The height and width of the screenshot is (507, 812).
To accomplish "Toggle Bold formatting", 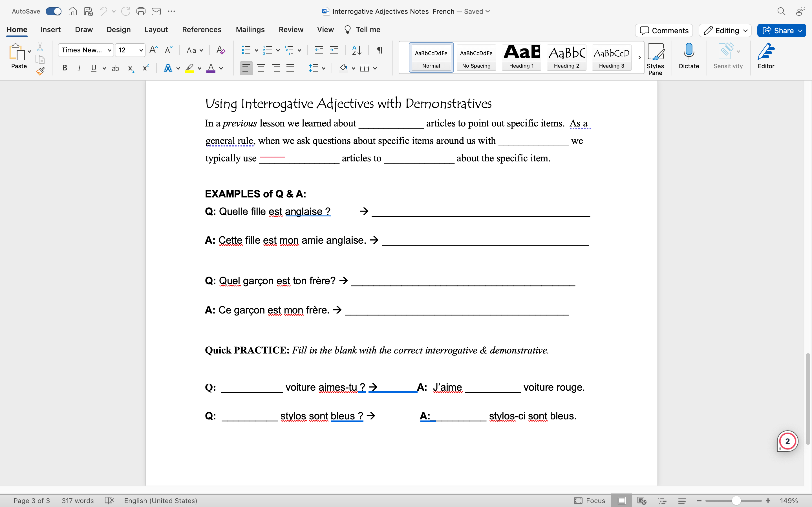I will coord(65,68).
